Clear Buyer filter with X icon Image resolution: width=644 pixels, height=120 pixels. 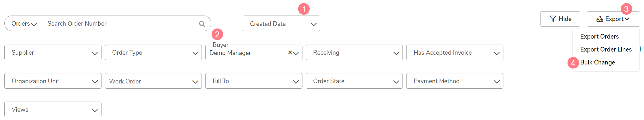pos(290,52)
